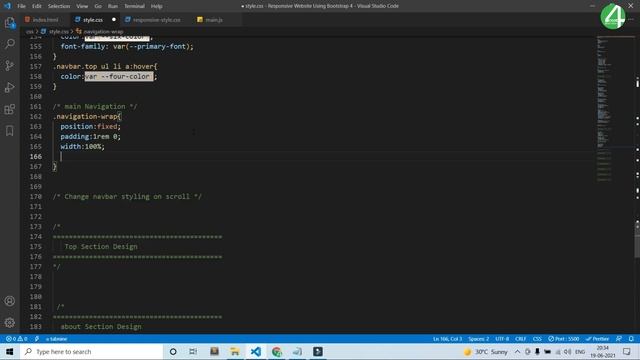
Task: Open the View menu
Action: click(82, 6)
